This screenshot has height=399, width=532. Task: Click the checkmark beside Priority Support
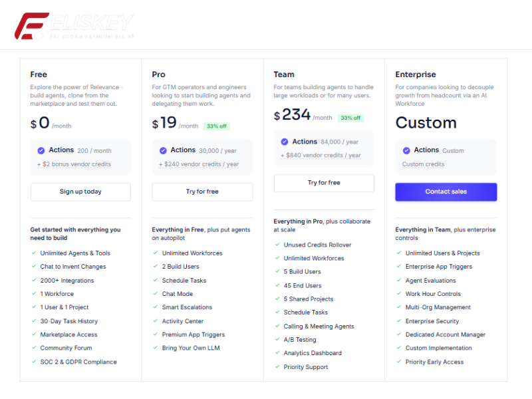(x=277, y=367)
